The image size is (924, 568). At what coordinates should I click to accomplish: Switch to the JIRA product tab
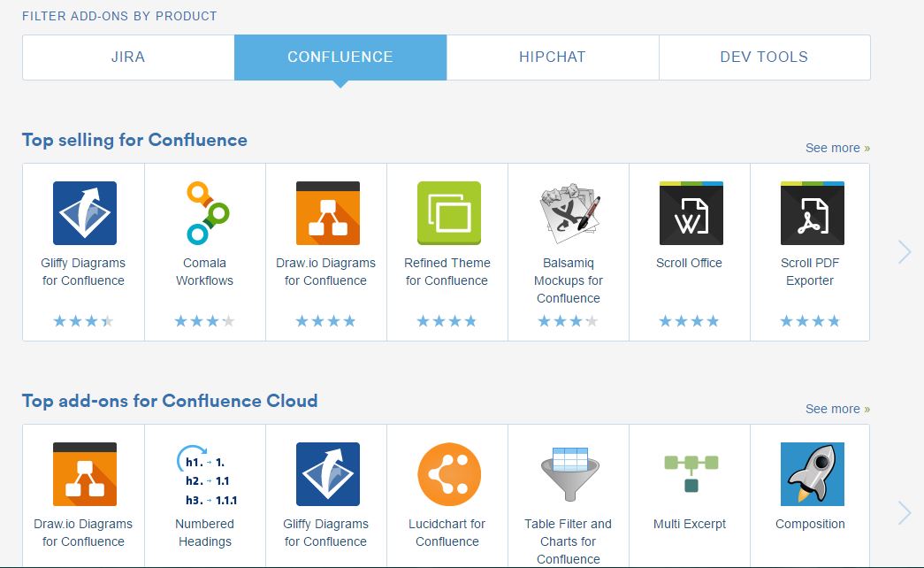(128, 58)
